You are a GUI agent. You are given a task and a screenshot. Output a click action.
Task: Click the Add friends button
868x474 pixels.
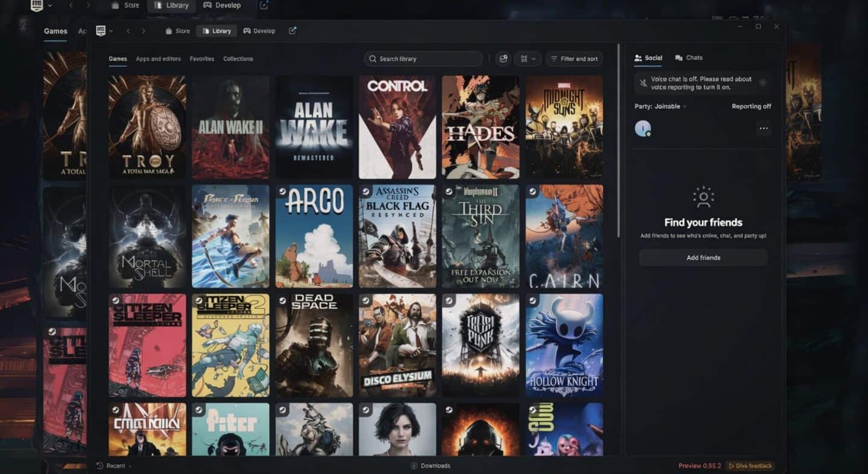(x=703, y=258)
